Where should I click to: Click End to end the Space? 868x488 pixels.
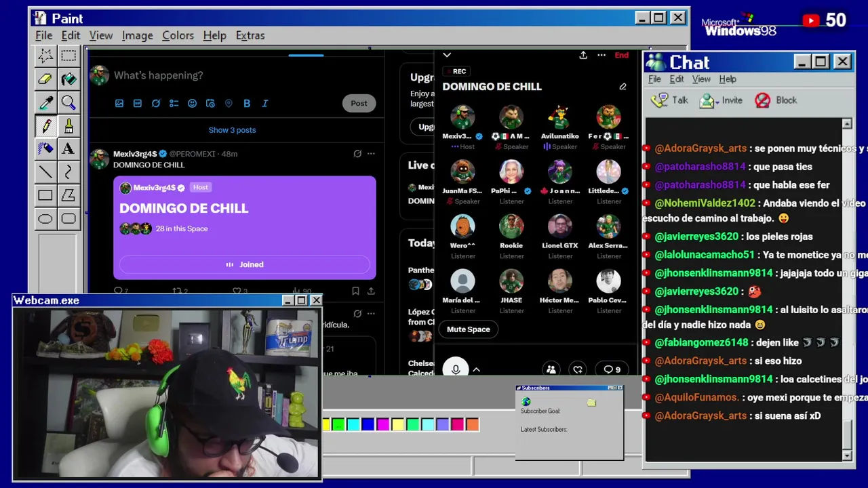pos(621,55)
